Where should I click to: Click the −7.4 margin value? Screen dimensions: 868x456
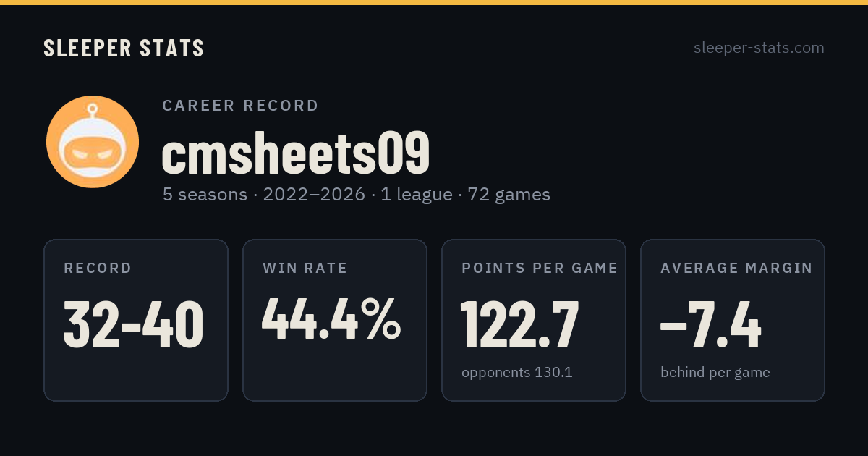click(x=711, y=325)
